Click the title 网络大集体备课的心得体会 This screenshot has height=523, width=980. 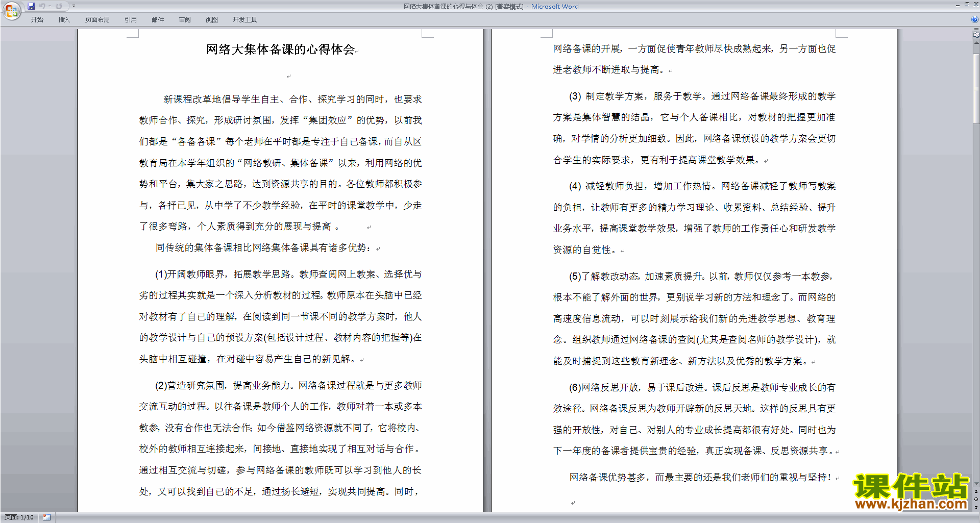280,49
